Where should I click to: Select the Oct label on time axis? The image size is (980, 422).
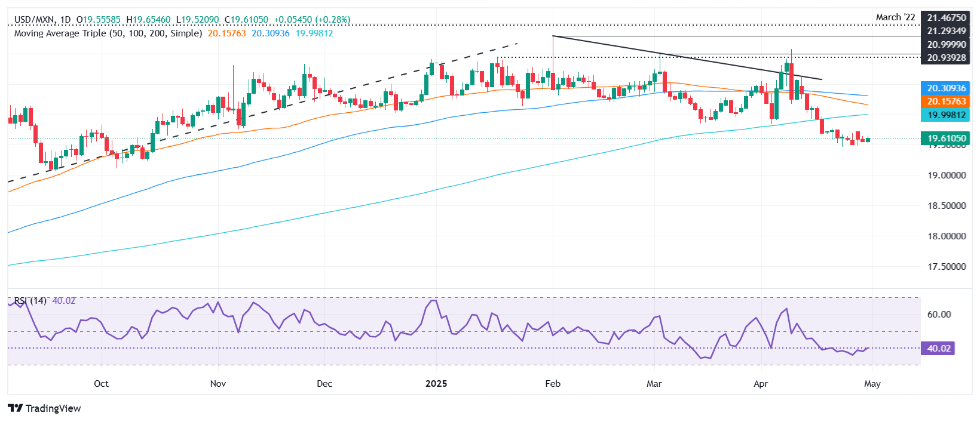[101, 383]
